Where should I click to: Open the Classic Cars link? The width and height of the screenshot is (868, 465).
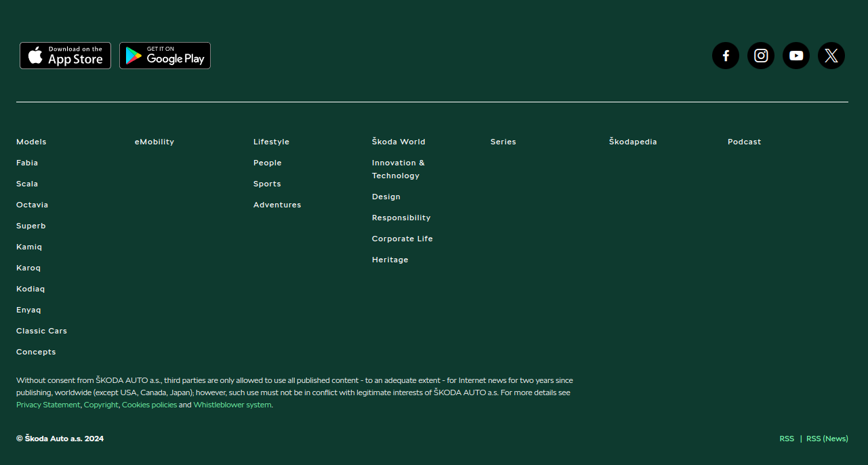41,331
